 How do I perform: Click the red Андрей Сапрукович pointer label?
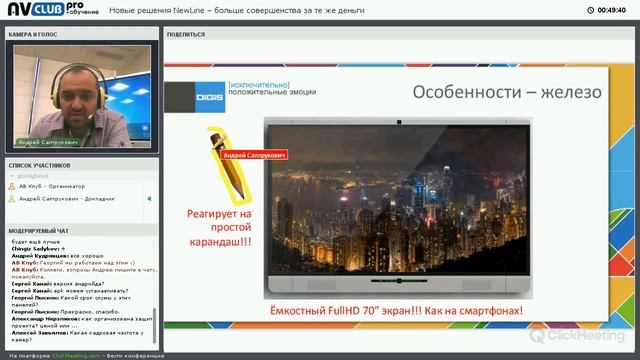tap(255, 155)
